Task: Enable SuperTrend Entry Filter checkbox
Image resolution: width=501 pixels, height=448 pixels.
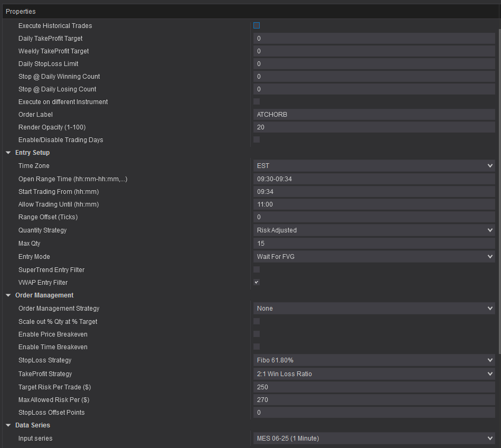Action: point(256,269)
